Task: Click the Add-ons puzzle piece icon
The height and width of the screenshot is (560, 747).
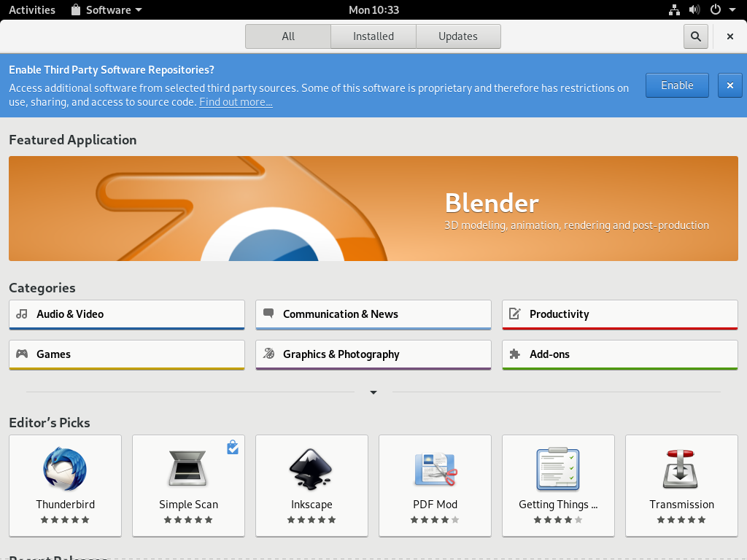Action: click(x=514, y=354)
